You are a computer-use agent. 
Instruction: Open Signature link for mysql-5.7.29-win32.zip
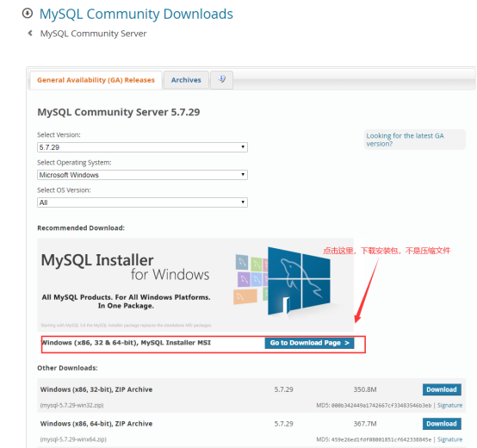click(449, 406)
